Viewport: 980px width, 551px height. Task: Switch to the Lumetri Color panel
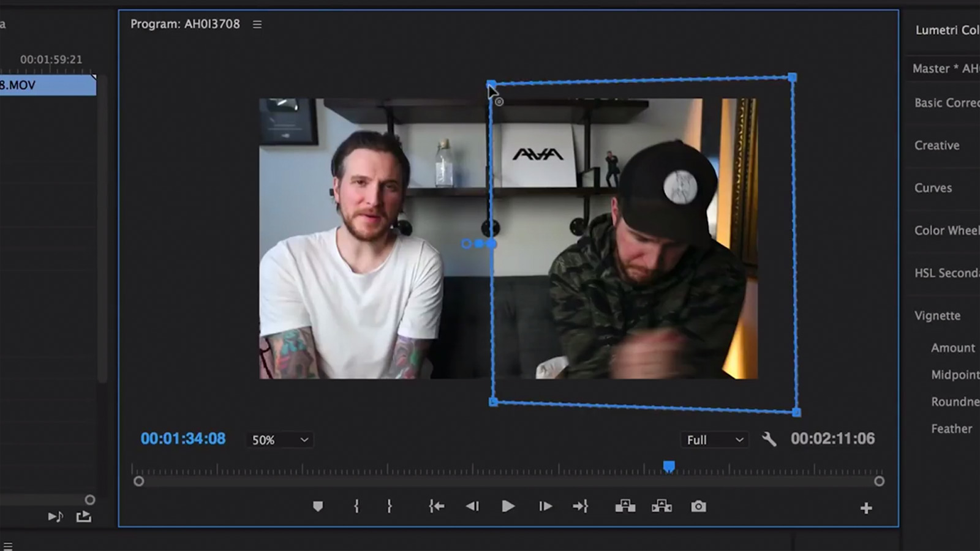tap(946, 30)
